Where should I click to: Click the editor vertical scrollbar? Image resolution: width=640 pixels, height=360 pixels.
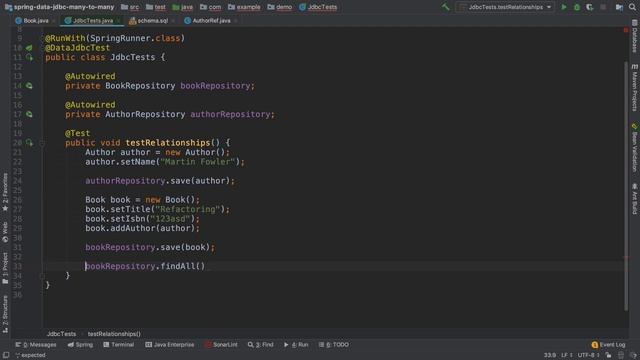(x=626, y=186)
